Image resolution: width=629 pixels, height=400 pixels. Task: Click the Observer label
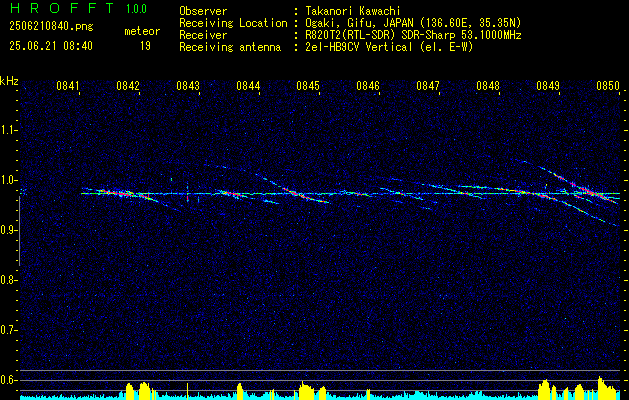[x=203, y=11]
